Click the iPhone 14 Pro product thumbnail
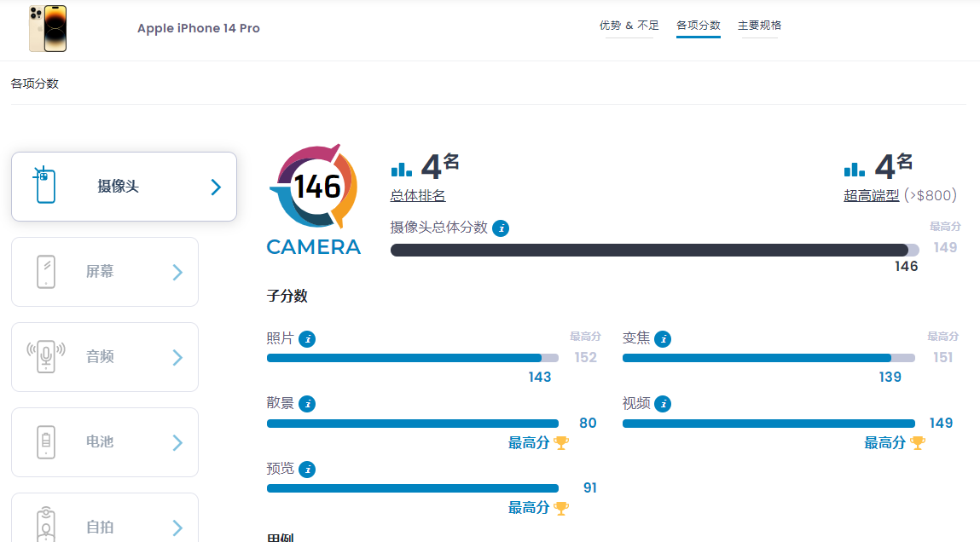The height and width of the screenshot is (542, 980). (48, 29)
